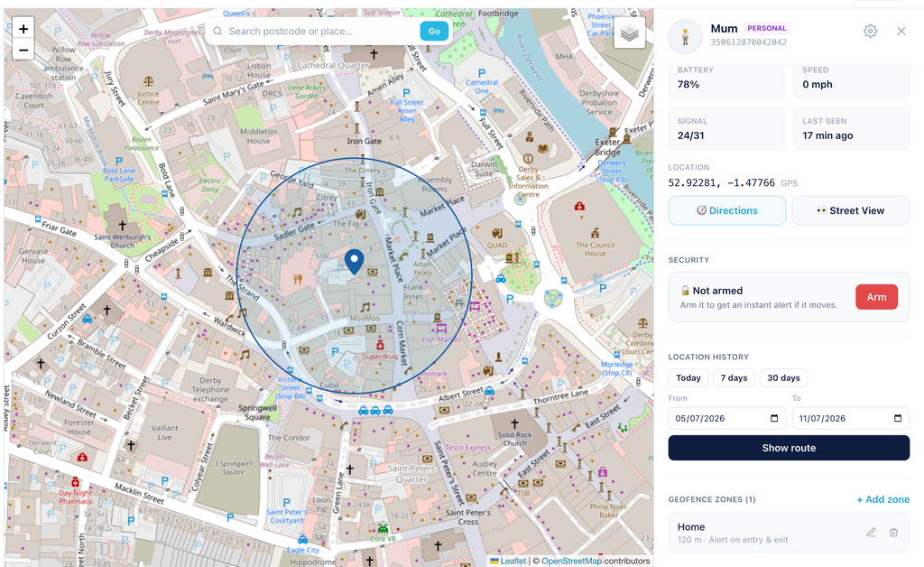Image resolution: width=924 pixels, height=567 pixels.
Task: Click Day Night Pharmacy map icon
Action: (75, 482)
